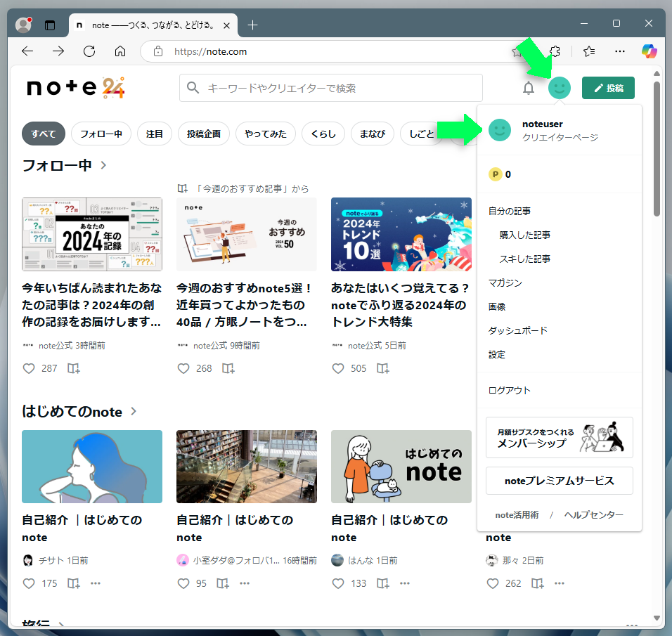Like the article with 133 likes

pos(338,583)
